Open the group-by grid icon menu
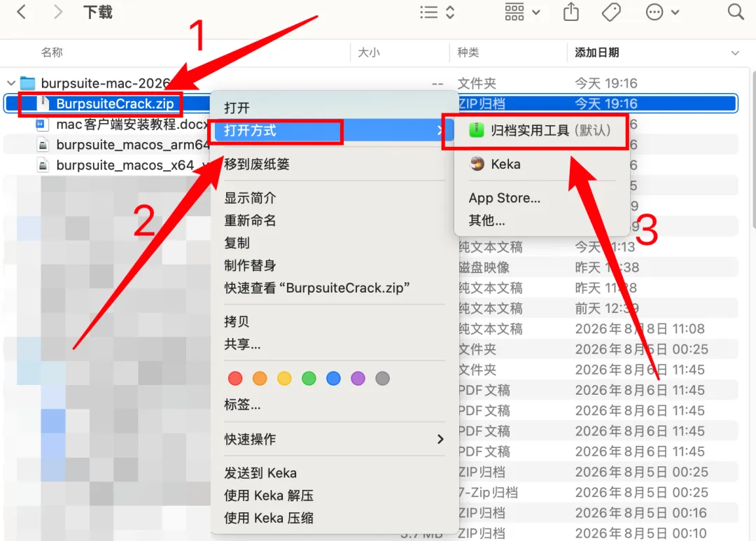The height and width of the screenshot is (541, 756). (514, 12)
